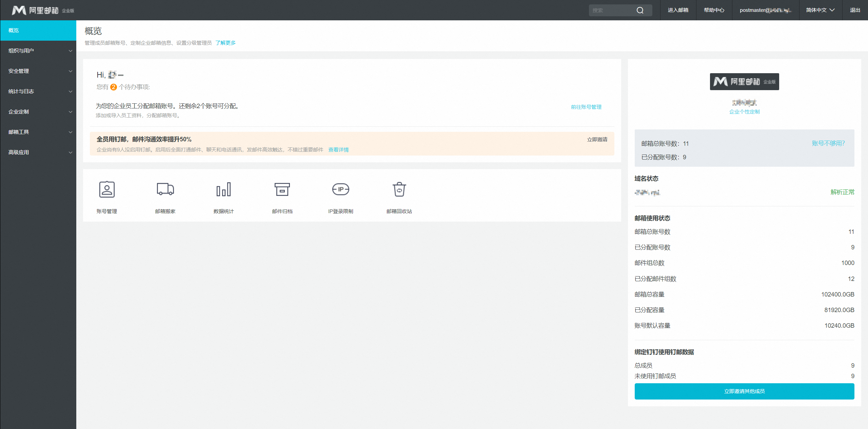
Task: Expand the 统计与日志 sidebar section
Action: click(38, 91)
